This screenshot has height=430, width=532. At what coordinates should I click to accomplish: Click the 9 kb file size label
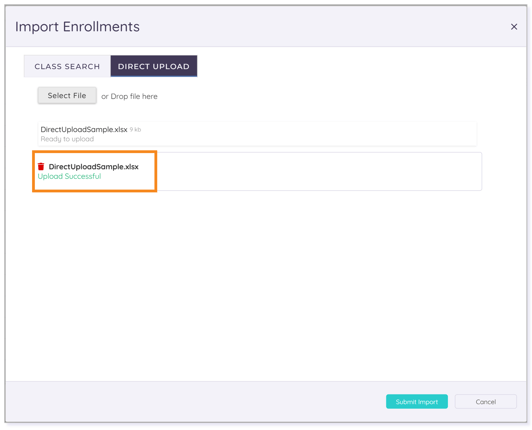pos(135,129)
